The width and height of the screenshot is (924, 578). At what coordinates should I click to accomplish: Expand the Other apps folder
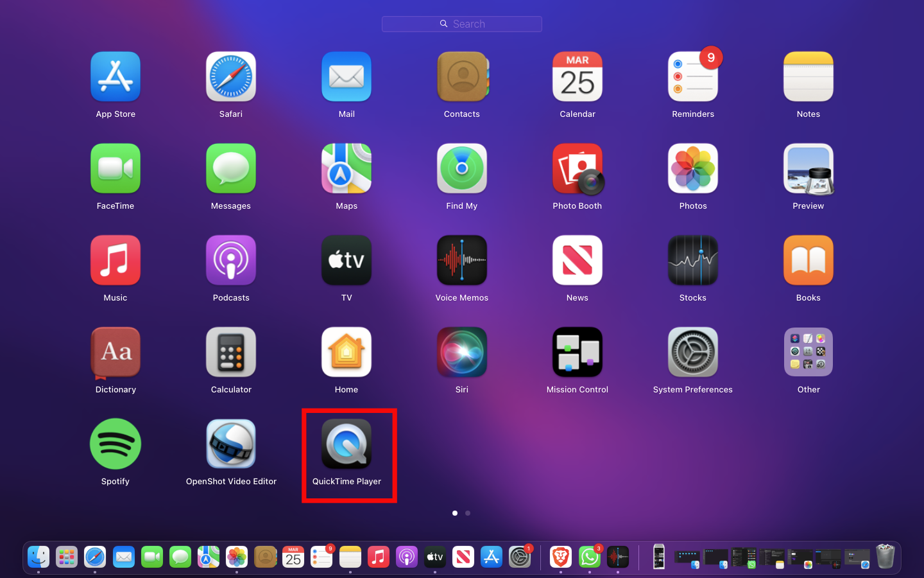(809, 353)
